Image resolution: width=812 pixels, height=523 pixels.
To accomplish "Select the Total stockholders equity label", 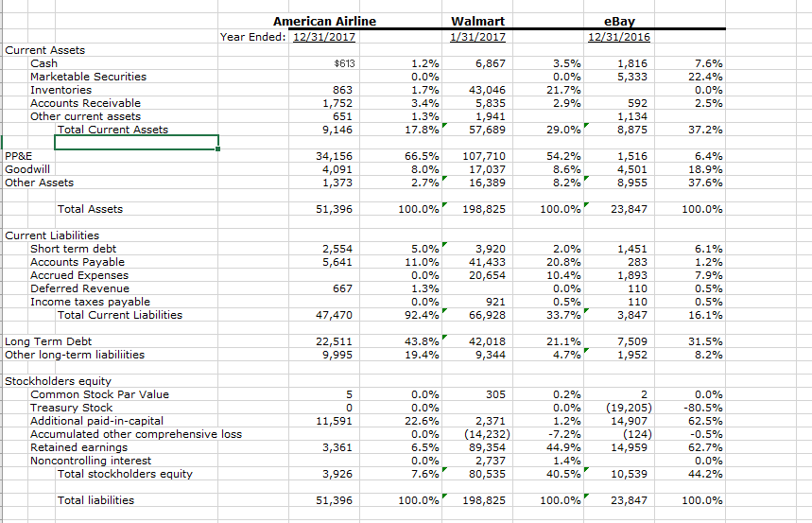I will click(x=125, y=474).
